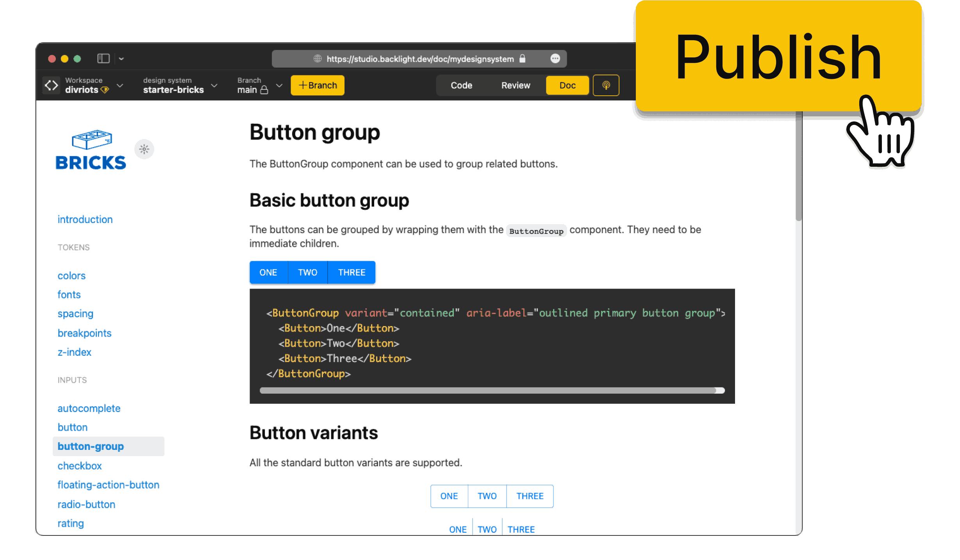This screenshot has height=560, width=960.
Task: Click the colors navigation link
Action: pyautogui.click(x=71, y=275)
